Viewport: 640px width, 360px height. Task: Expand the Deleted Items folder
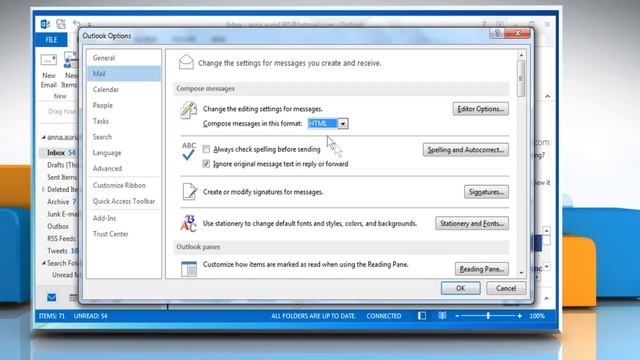(x=43, y=189)
